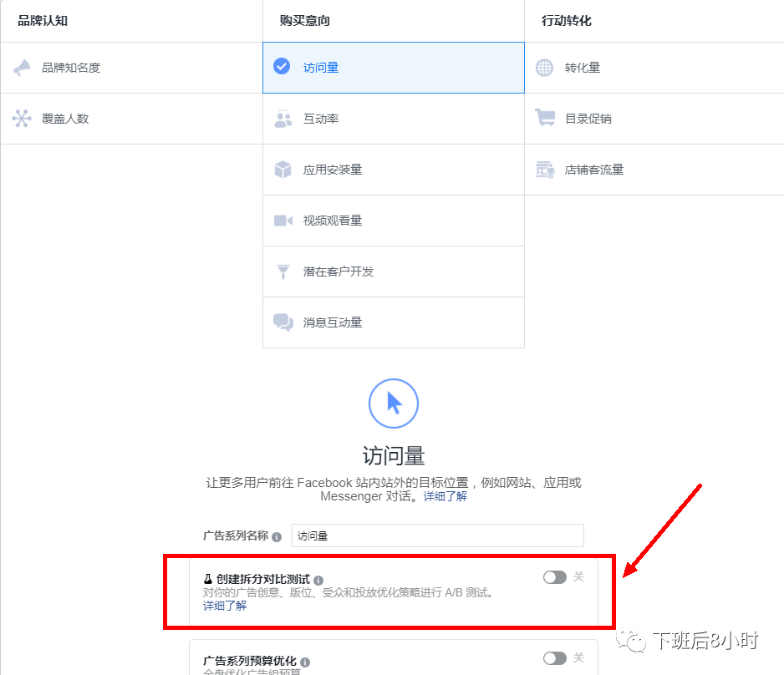Click the globe icon for 转化量
Image resolution: width=784 pixels, height=675 pixels.
pyautogui.click(x=544, y=68)
